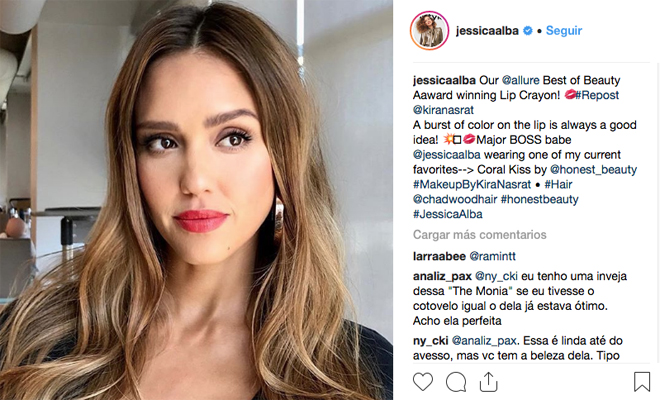The width and height of the screenshot is (660, 400).
Task: Visit the @kiranasrat profile link
Action: [x=443, y=110]
